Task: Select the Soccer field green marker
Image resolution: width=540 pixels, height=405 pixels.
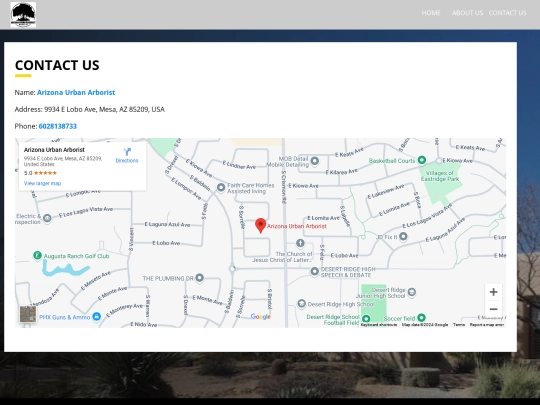Action: (421, 318)
